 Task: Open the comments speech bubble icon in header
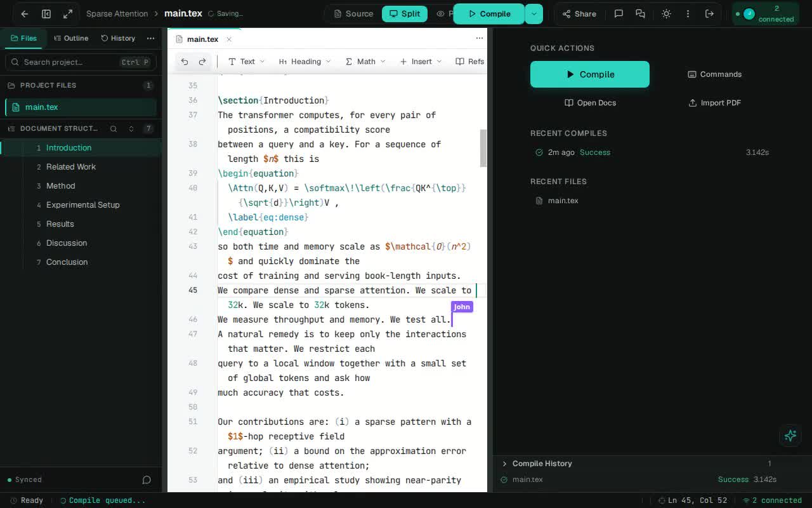(619, 13)
